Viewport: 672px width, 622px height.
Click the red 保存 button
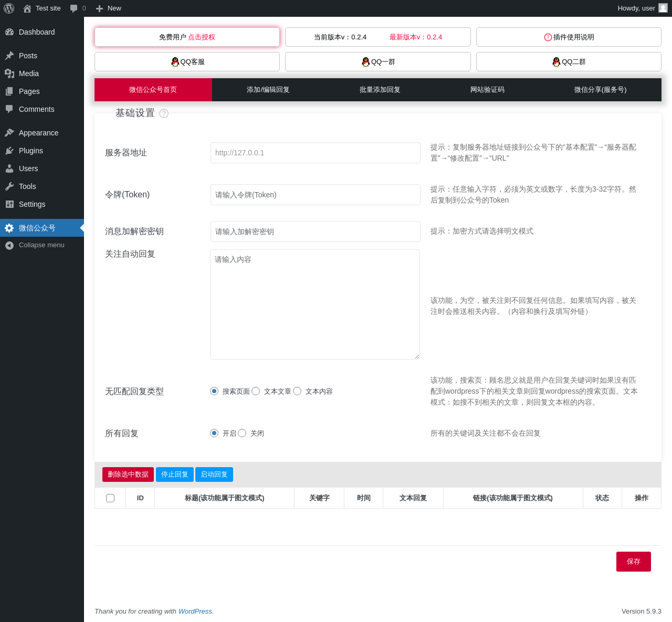(x=634, y=562)
